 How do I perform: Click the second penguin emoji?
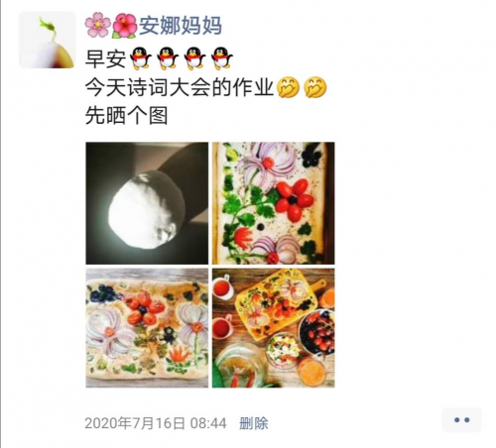[x=168, y=58]
